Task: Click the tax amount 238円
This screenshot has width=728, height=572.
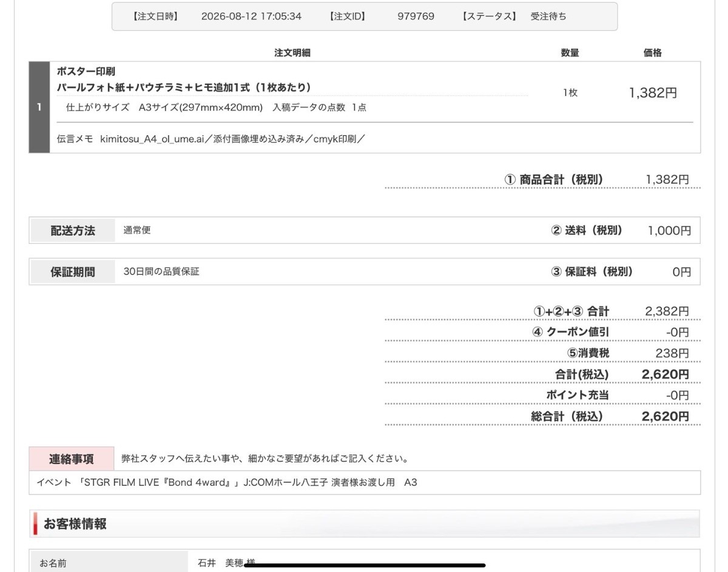Action: pos(672,353)
